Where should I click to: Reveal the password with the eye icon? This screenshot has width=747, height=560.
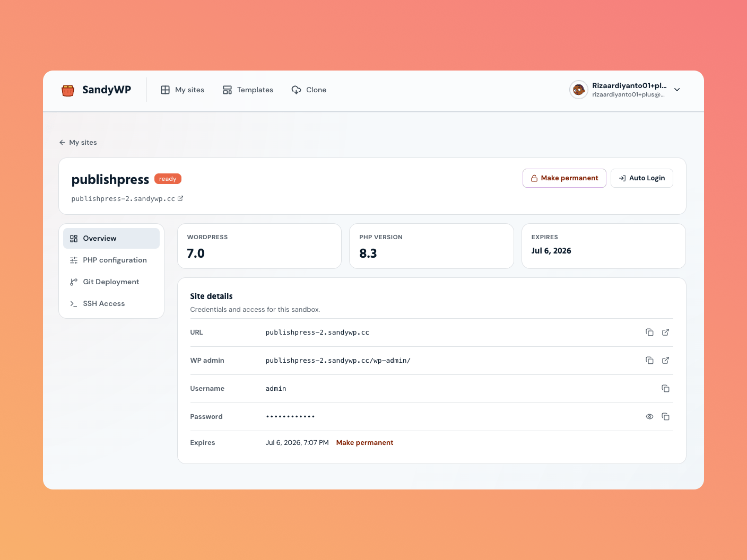(649, 417)
